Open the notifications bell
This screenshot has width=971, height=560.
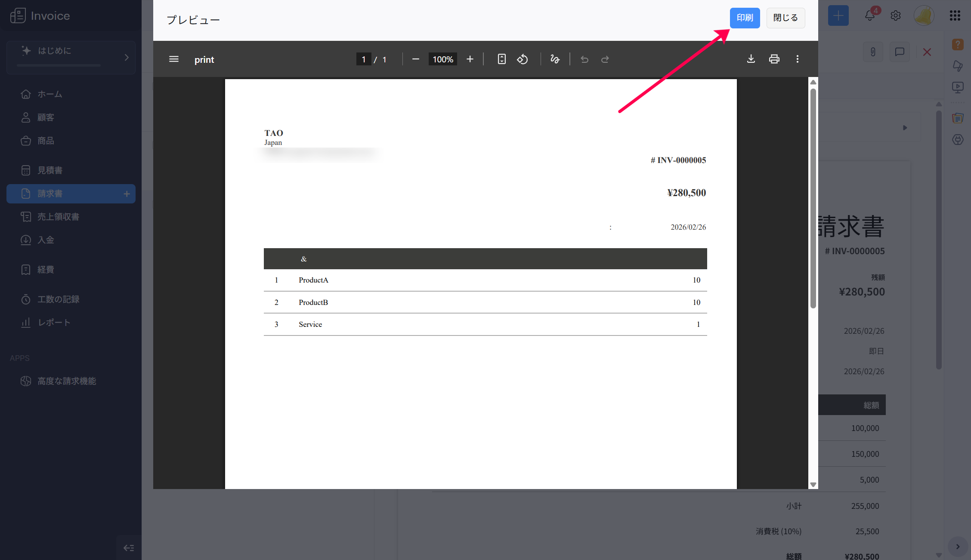pos(870,16)
